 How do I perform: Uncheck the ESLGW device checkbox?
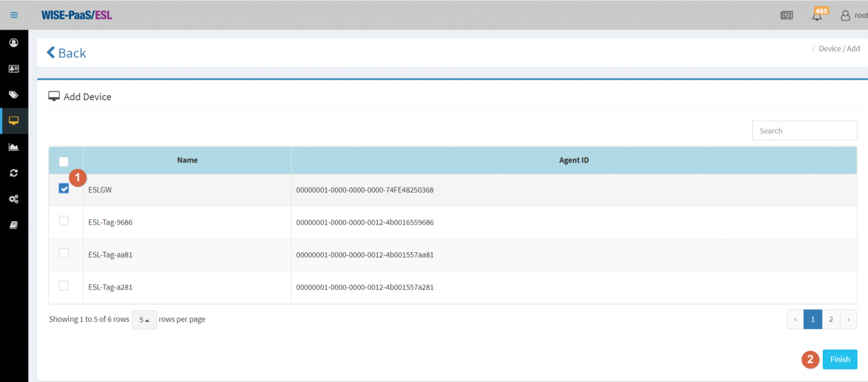63,188
